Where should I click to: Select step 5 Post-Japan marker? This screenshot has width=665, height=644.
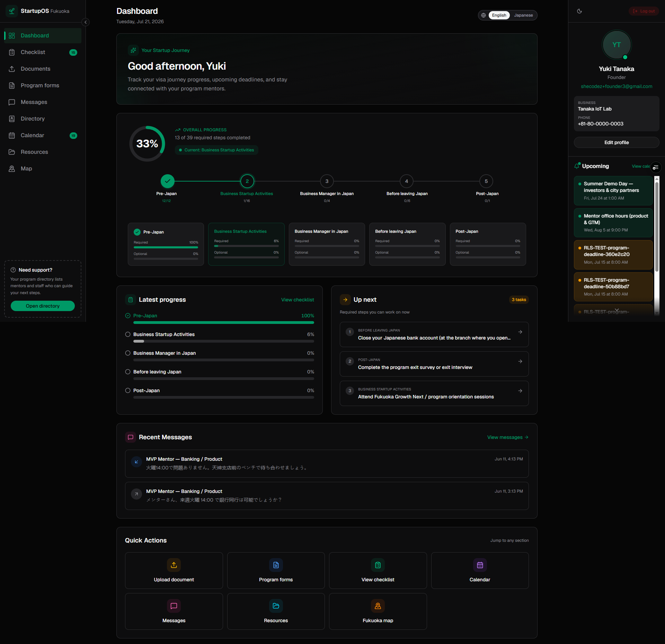click(x=486, y=181)
